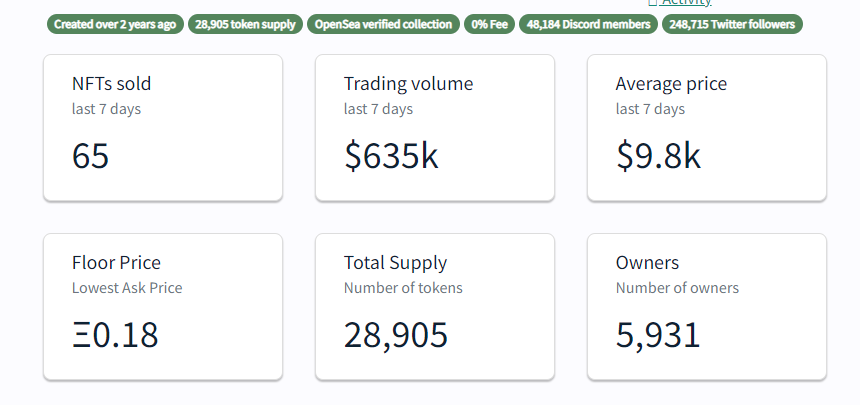Select the '0% Fee' badge

click(489, 24)
